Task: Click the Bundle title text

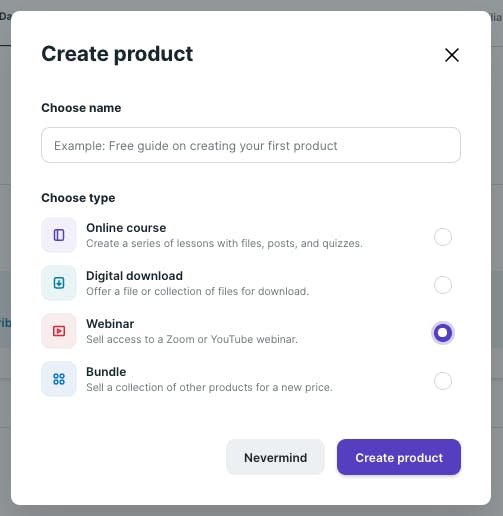Action: 106,372
